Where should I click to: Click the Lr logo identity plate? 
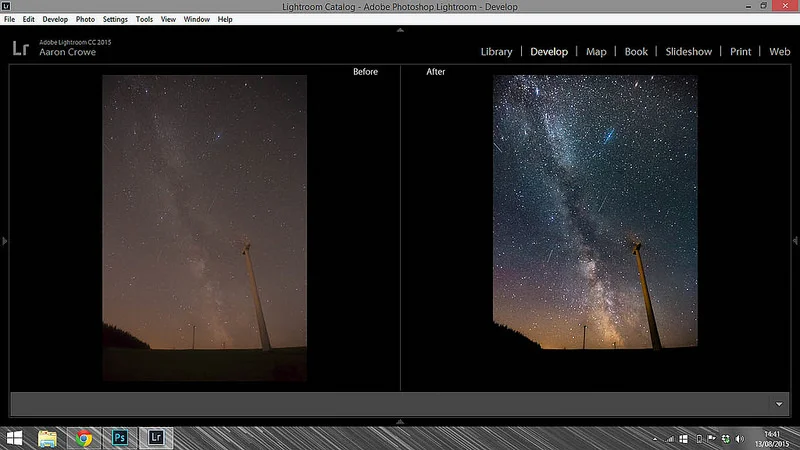20,48
